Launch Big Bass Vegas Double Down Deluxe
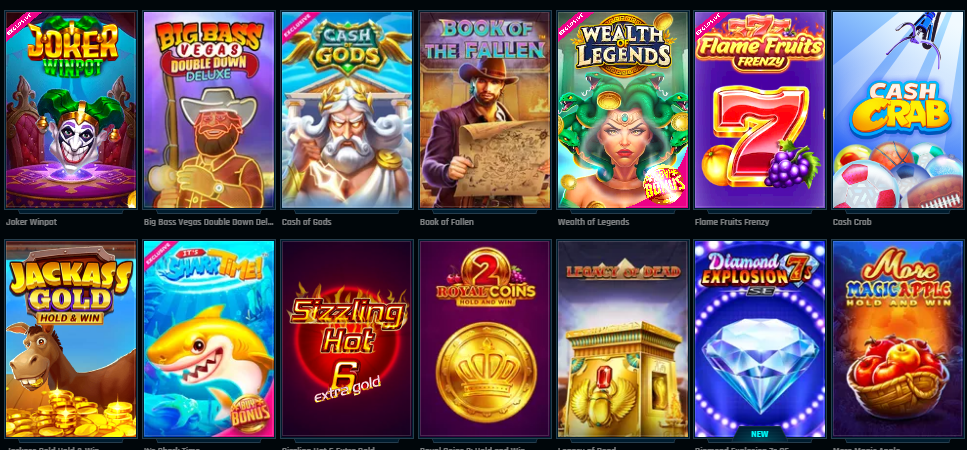Image resolution: width=967 pixels, height=450 pixels. click(x=209, y=110)
